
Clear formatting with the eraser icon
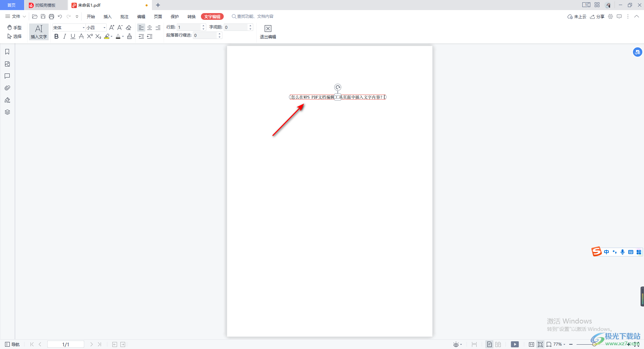(x=128, y=28)
